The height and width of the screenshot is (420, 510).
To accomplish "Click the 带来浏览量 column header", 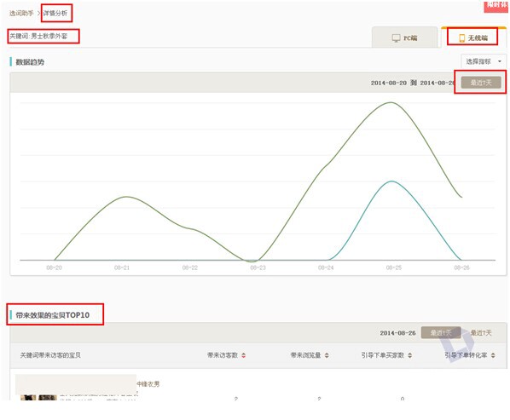I will [x=305, y=355].
